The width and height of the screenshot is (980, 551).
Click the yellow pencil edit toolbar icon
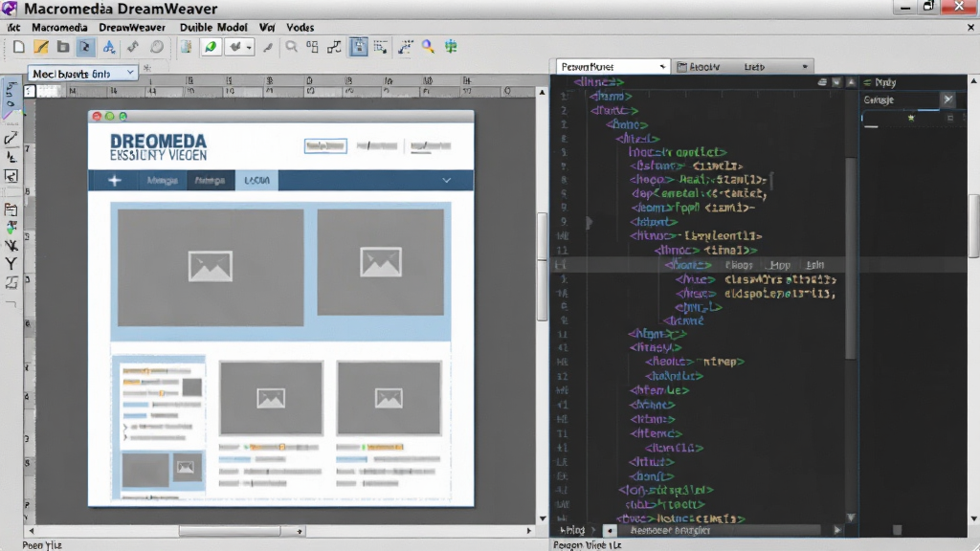[x=40, y=47]
